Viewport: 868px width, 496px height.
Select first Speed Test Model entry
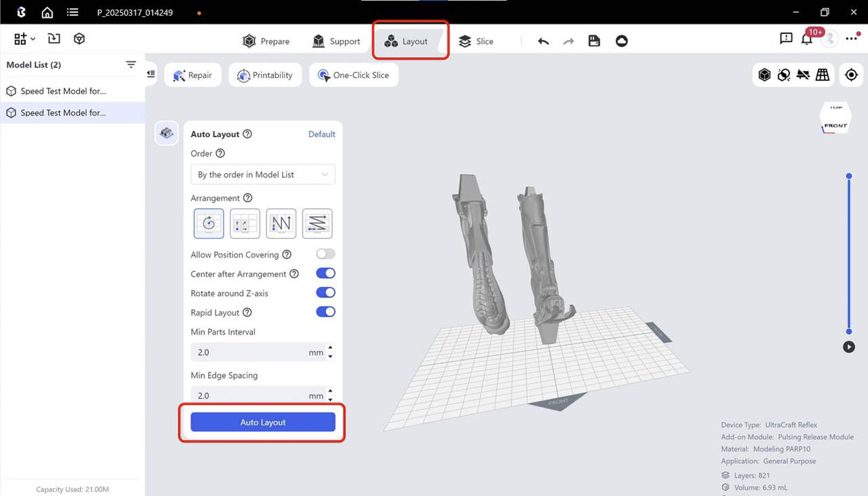[x=72, y=91]
